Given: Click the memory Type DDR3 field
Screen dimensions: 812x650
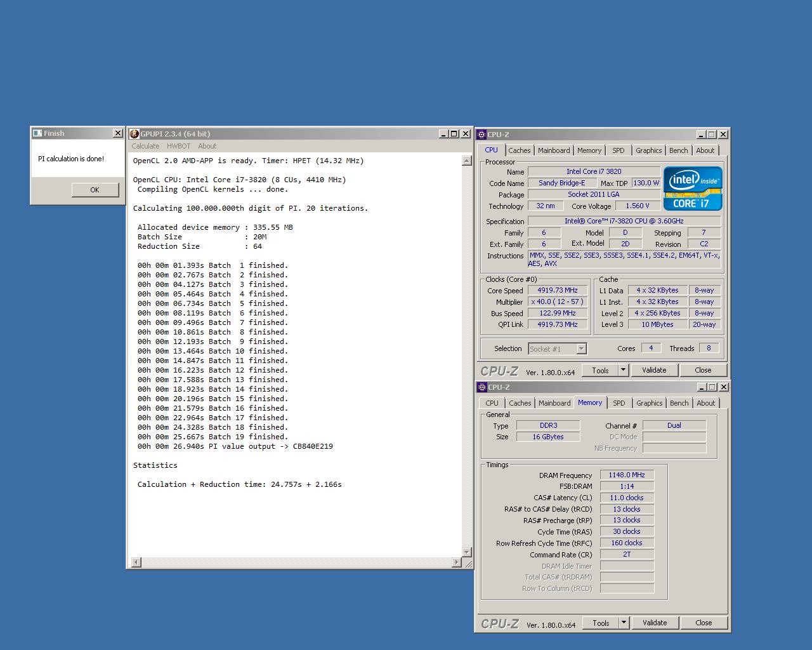Looking at the screenshot, I should (x=548, y=425).
